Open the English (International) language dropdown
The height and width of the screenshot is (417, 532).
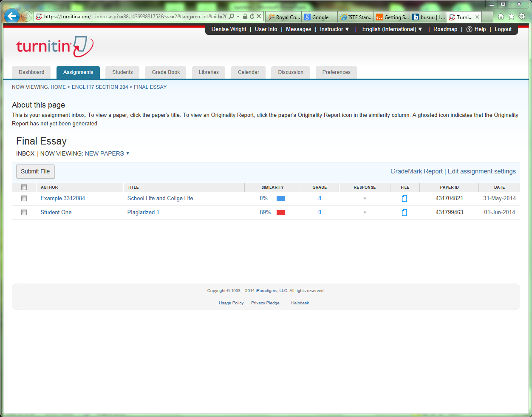[392, 29]
